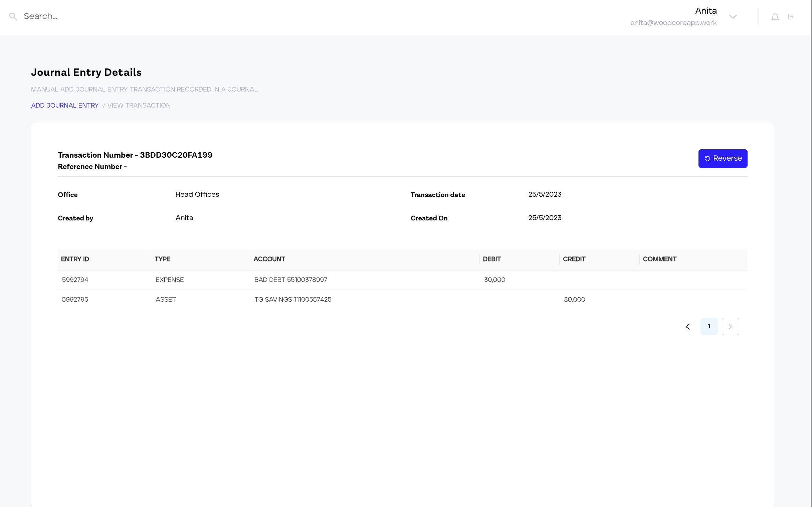Select page 1 in pagination
The width and height of the screenshot is (812, 507).
click(x=709, y=327)
